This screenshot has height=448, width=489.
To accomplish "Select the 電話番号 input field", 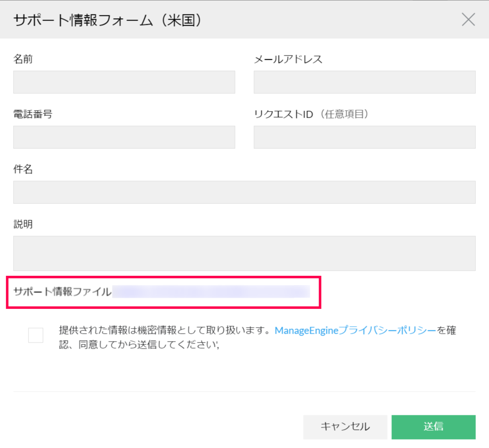I will click(124, 137).
